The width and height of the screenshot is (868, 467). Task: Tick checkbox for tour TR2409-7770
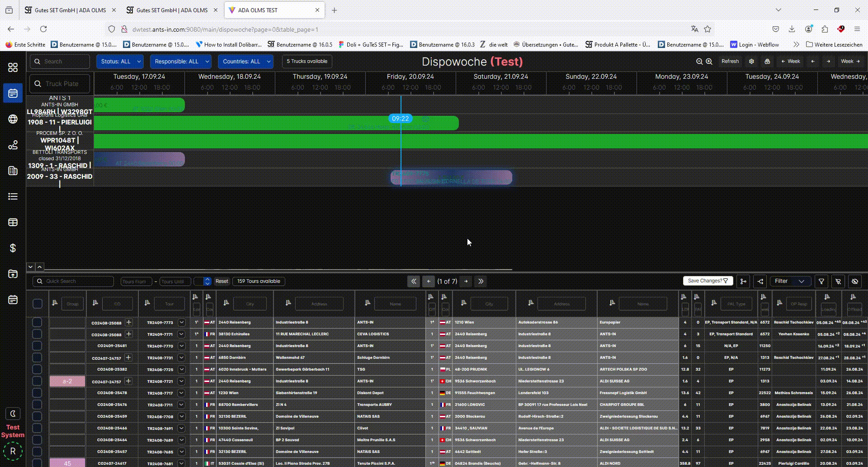coord(37,346)
